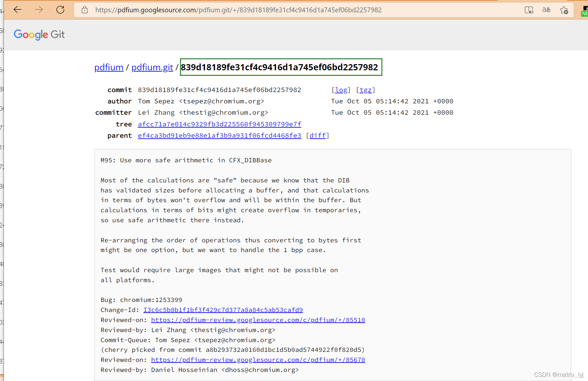588x381 pixels.
Task: Open parent commit ef4ca3bd91eb link
Action: pos(220,135)
